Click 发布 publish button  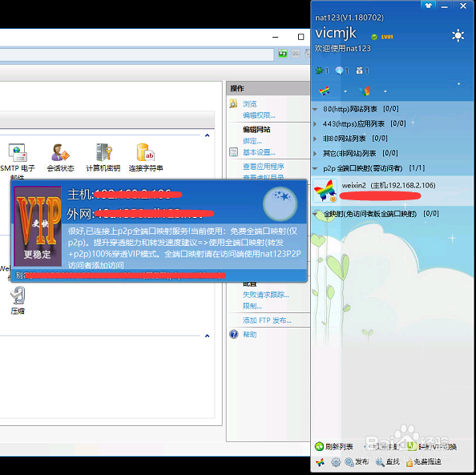pos(357,462)
